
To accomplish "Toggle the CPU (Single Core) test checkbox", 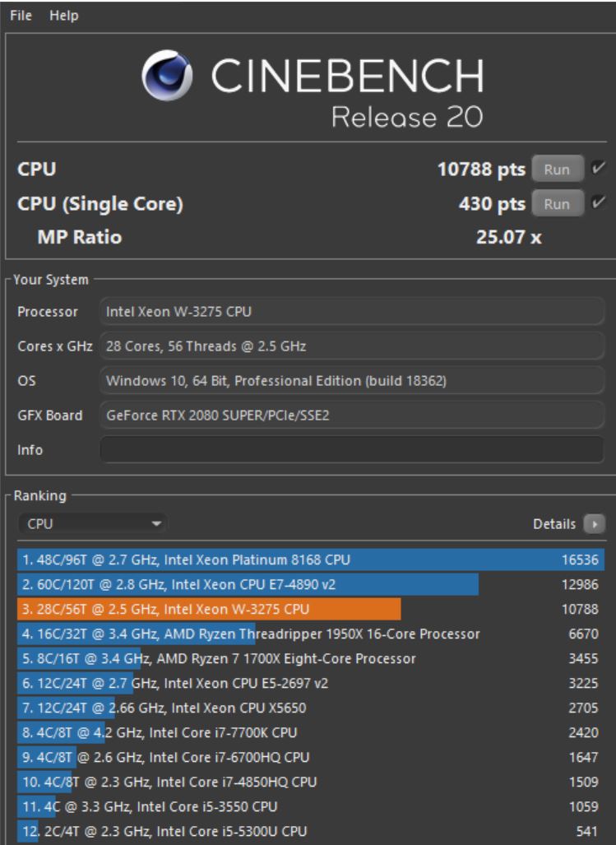I will coord(599,202).
